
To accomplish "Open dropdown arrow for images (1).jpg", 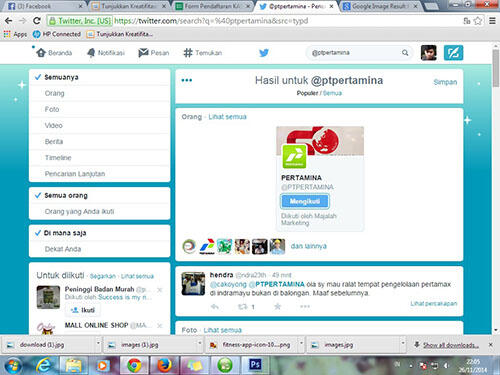I will pos(200,343).
